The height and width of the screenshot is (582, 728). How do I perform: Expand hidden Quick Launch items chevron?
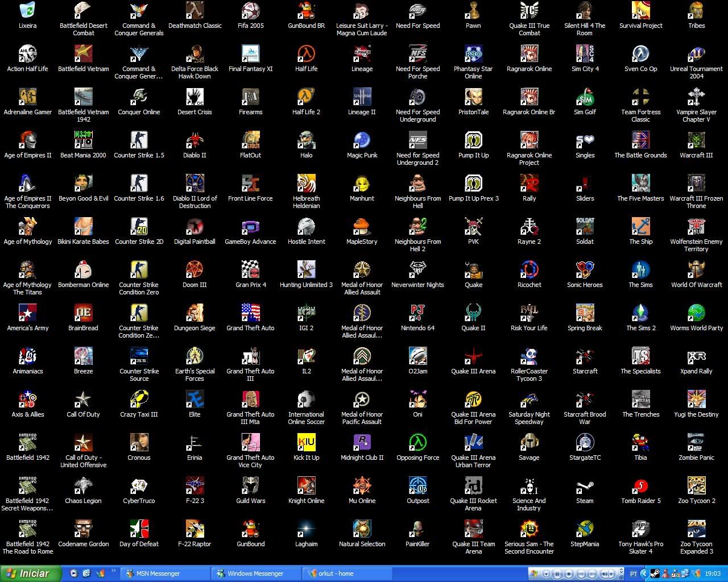tap(113, 571)
